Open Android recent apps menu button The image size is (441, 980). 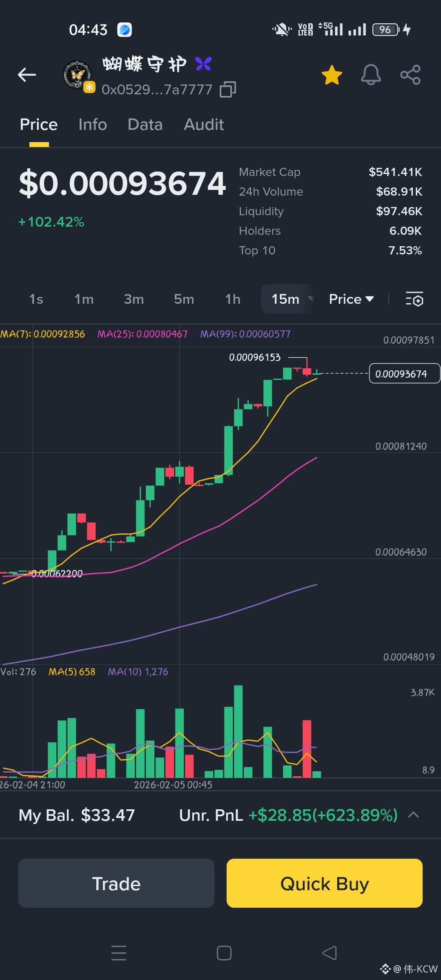click(x=119, y=953)
